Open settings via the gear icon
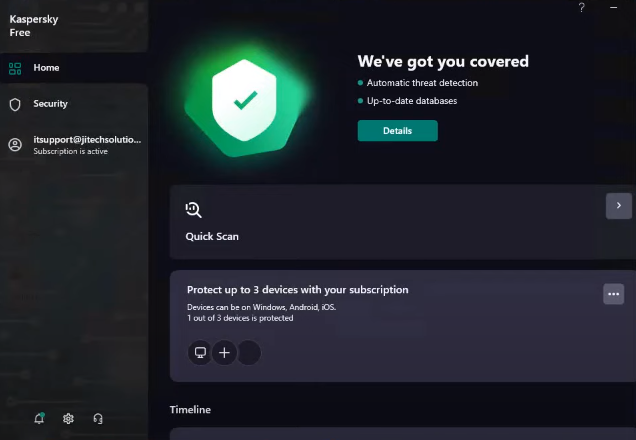636x440 pixels. (x=68, y=418)
